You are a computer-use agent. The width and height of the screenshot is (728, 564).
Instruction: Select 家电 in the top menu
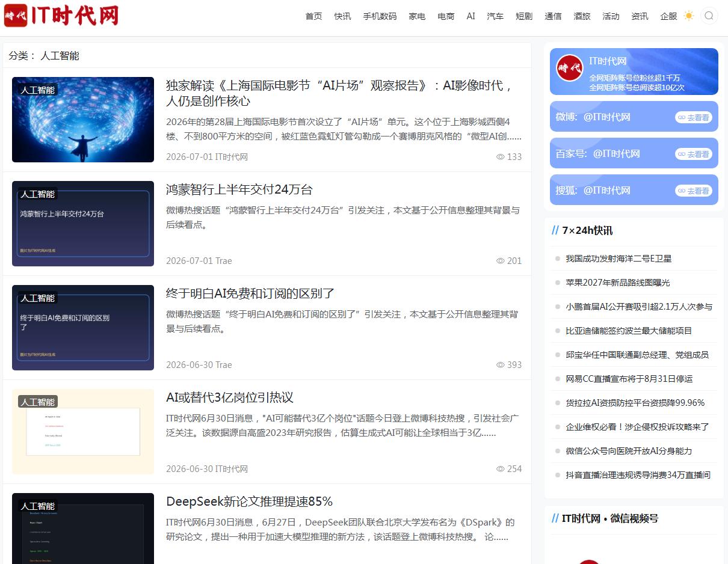417,16
